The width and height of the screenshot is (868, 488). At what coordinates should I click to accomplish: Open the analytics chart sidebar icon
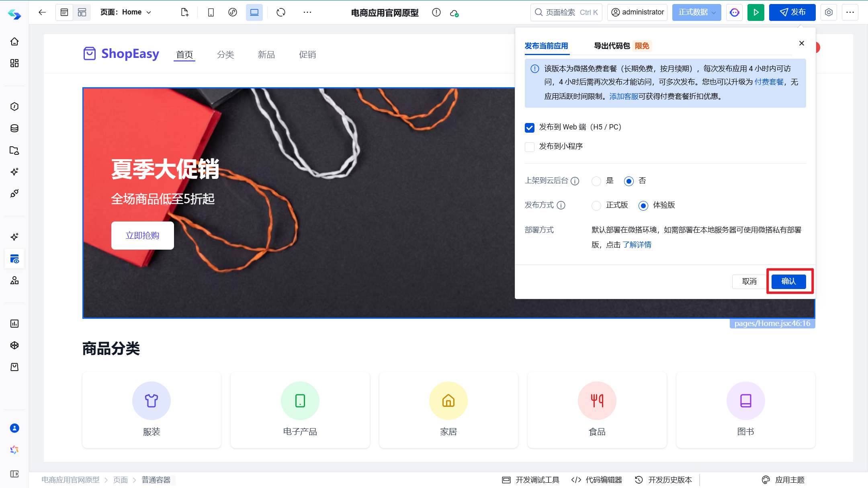[x=14, y=324]
